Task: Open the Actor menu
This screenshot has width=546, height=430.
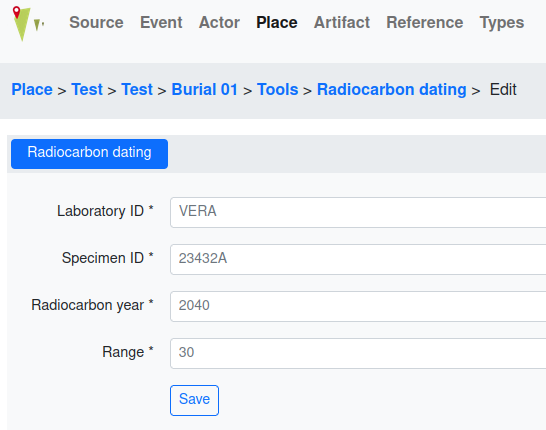Action: tap(219, 23)
